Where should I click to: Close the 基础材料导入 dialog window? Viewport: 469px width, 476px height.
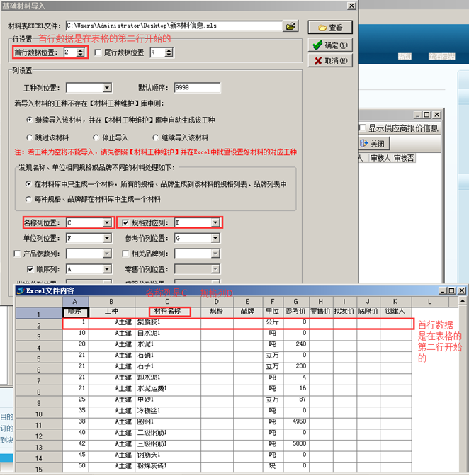tap(350, 5)
